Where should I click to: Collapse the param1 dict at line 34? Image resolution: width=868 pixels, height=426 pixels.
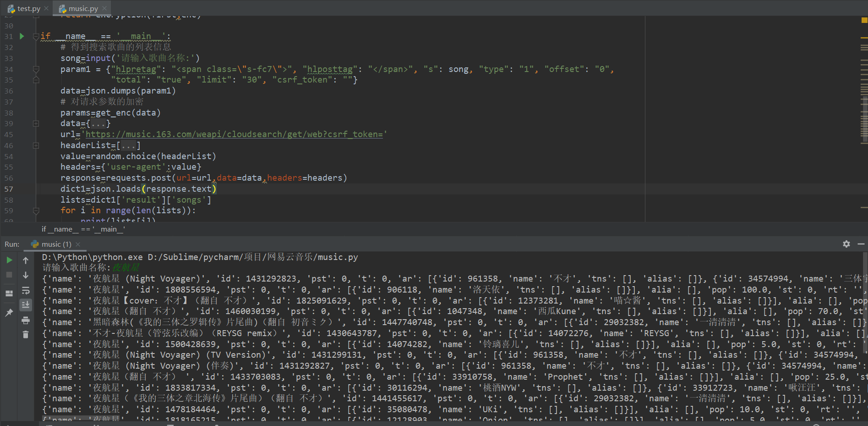pos(36,69)
